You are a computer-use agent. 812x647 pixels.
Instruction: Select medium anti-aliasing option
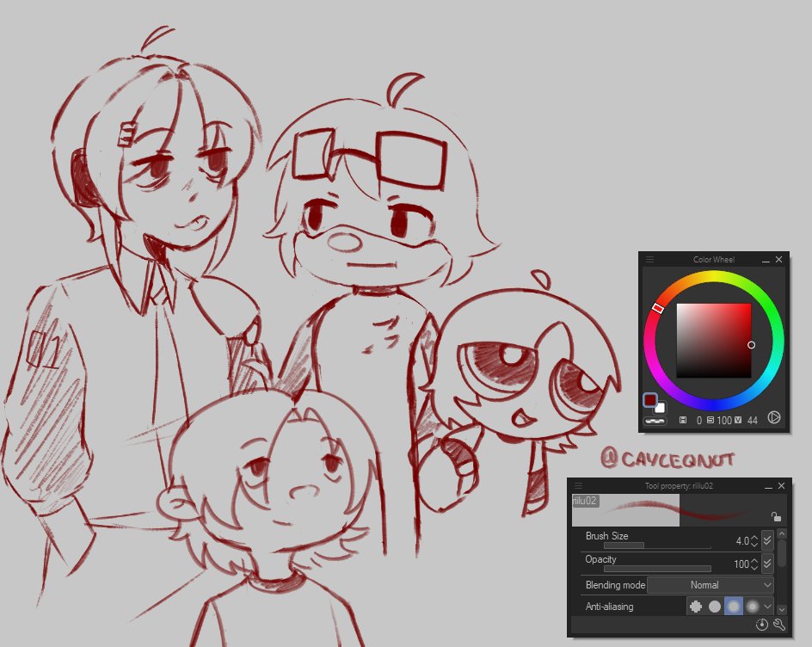click(x=733, y=606)
